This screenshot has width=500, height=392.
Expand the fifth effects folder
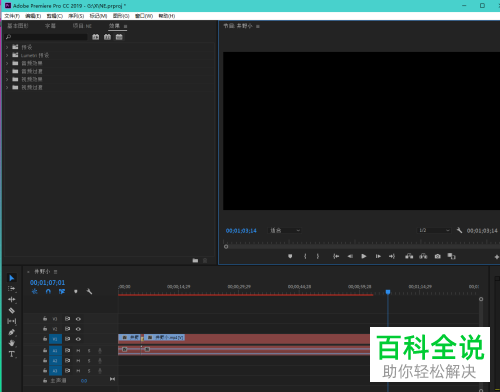point(7,79)
